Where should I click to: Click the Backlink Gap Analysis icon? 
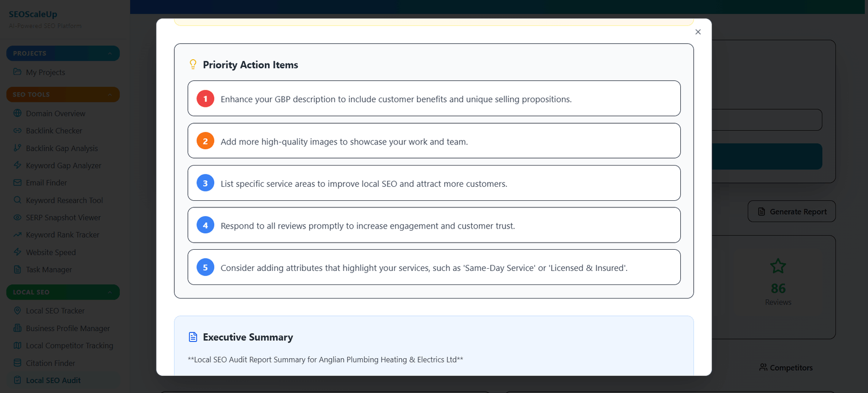[x=17, y=148]
